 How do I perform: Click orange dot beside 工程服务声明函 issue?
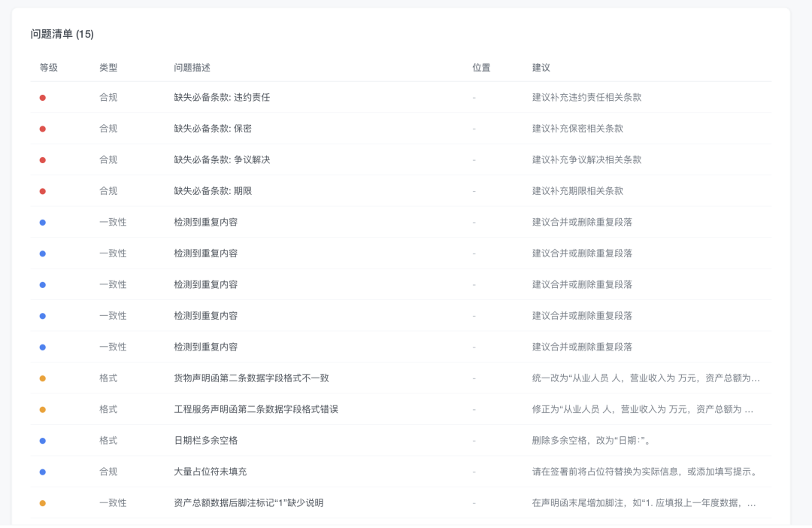(x=43, y=409)
